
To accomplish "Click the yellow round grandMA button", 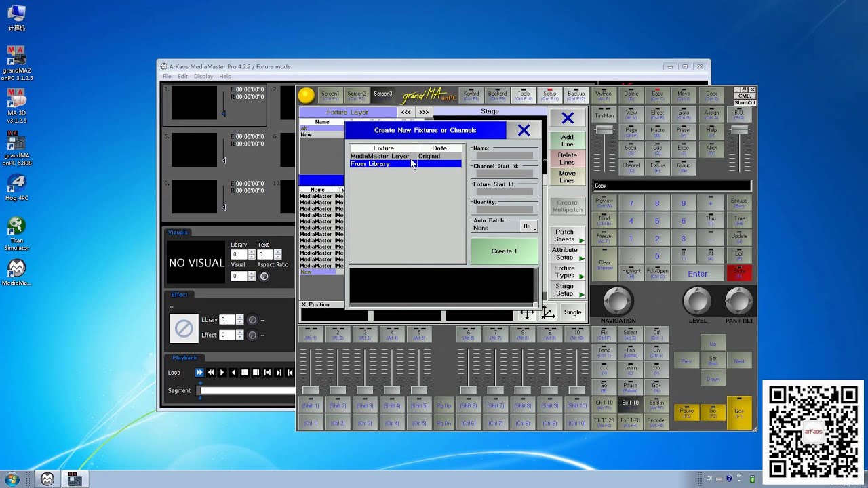I will point(307,96).
